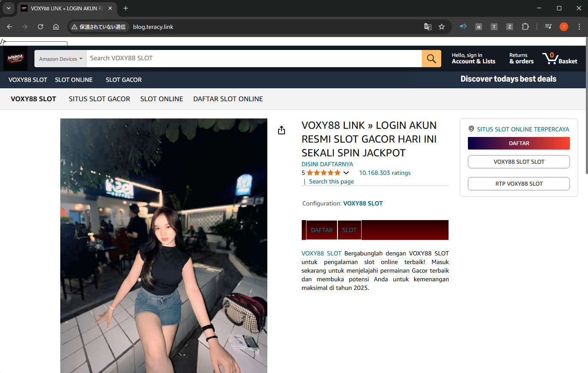Screen dimensions: 588x373
Task: Open the tab search dropdown arrow
Action: (8, 8)
